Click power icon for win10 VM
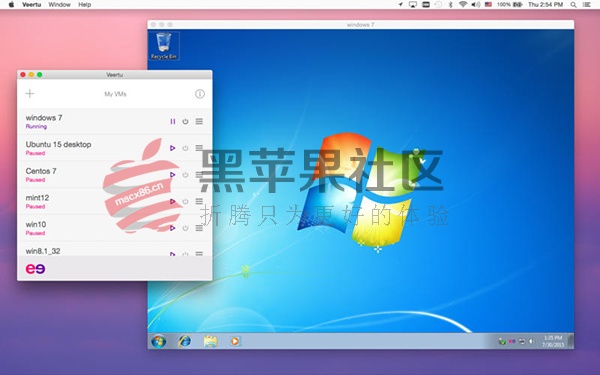Screen dimensions: 600x375 click(x=185, y=228)
